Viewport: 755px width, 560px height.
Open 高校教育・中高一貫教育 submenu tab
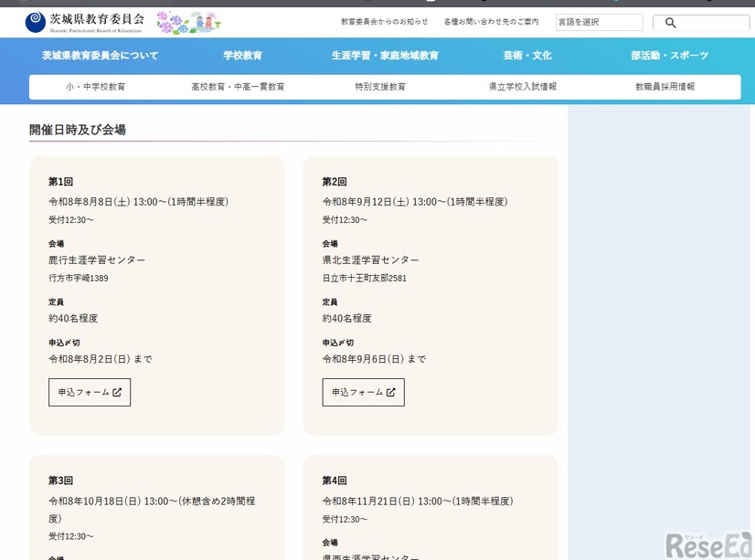pos(238,87)
